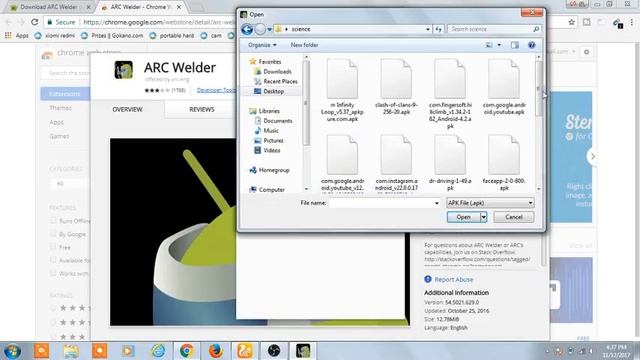
Task: Click the Report Abuse link
Action: [x=454, y=279]
